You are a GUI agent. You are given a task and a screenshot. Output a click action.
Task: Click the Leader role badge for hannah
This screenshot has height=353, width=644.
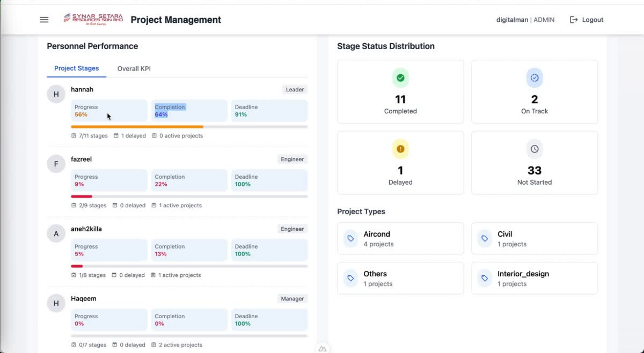(x=294, y=89)
